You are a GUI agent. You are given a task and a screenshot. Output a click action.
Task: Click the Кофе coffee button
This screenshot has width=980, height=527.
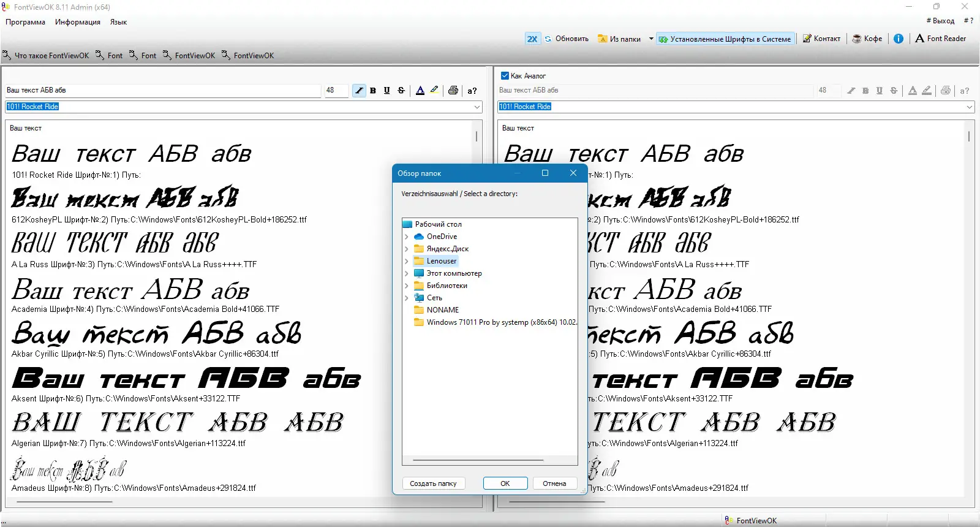click(867, 39)
